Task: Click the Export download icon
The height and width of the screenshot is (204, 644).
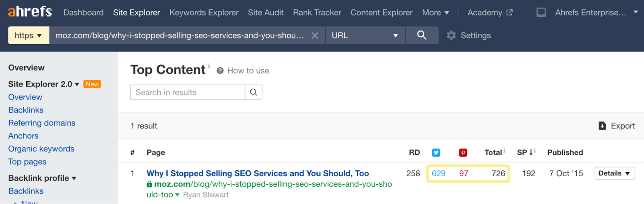Action: pyautogui.click(x=602, y=126)
